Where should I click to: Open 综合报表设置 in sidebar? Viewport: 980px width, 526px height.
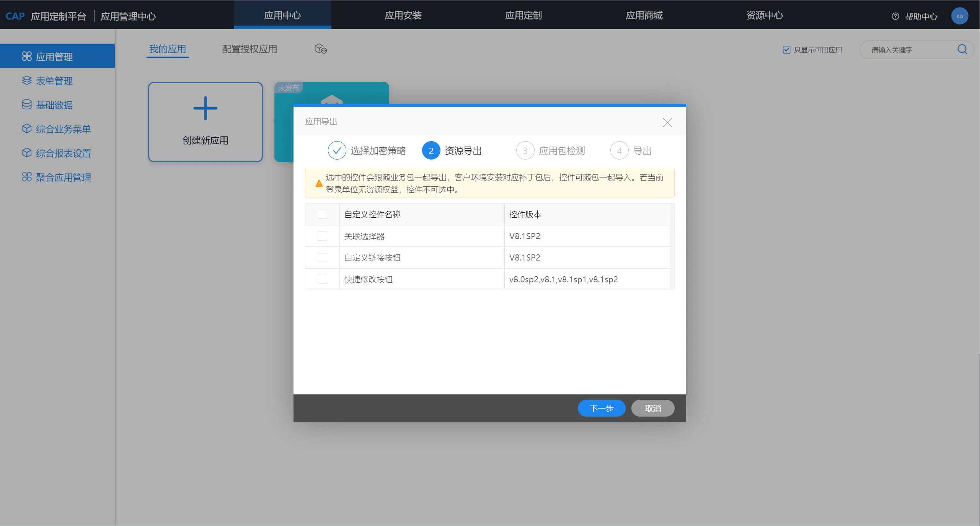click(57, 153)
